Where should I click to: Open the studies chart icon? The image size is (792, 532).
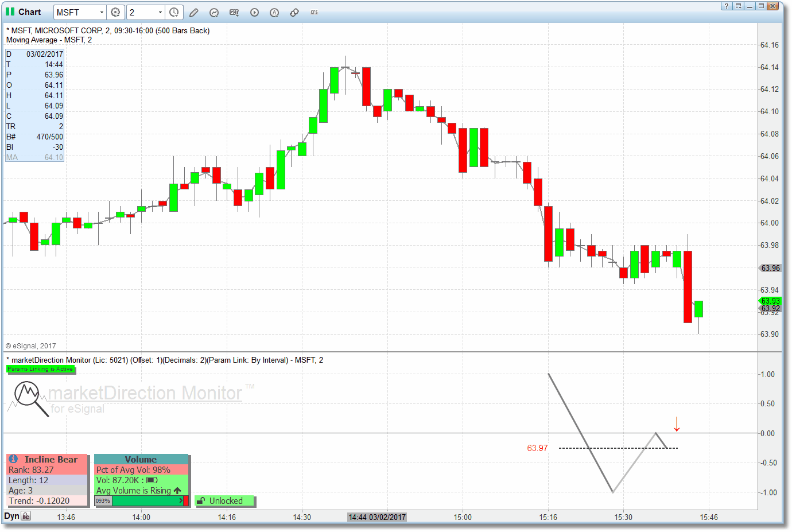click(x=214, y=12)
